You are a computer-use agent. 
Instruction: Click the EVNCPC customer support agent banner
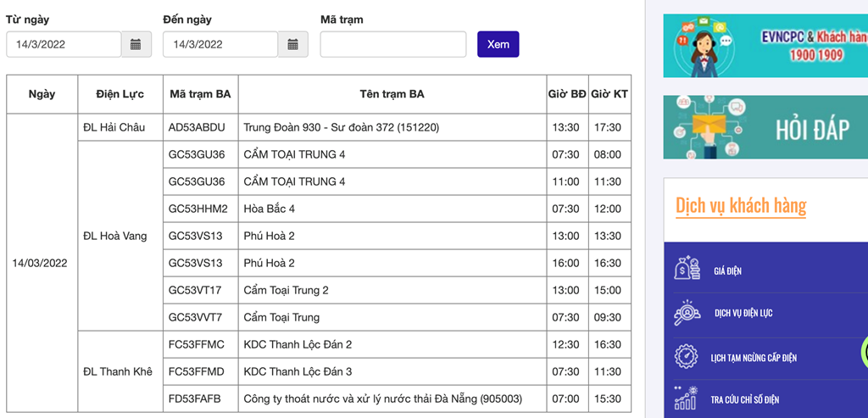[x=765, y=46]
